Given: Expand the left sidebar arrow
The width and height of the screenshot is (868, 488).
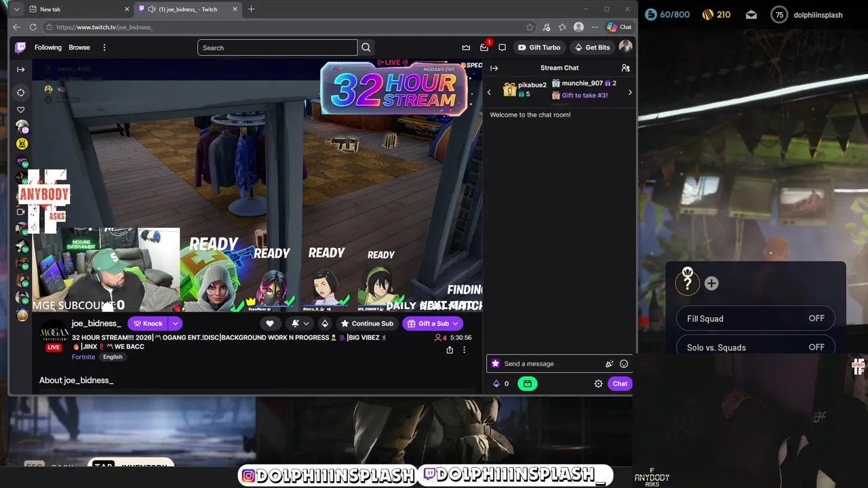Looking at the screenshot, I should tap(21, 69).
